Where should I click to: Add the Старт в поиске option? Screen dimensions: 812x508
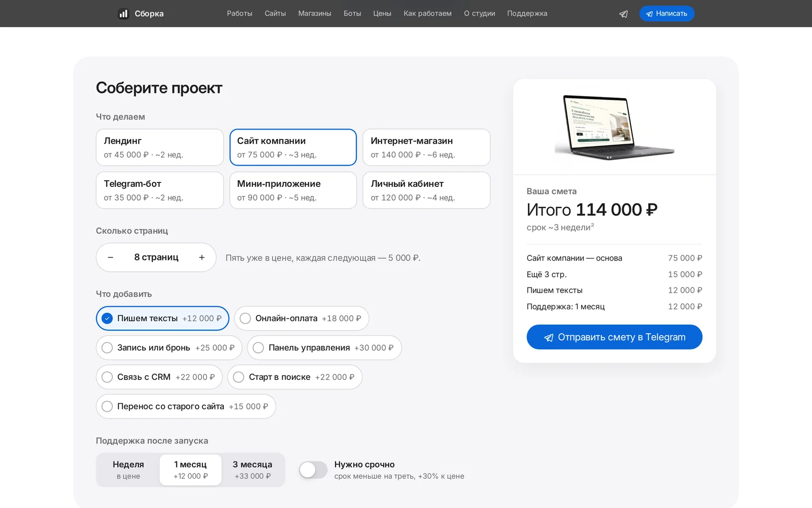pyautogui.click(x=295, y=377)
